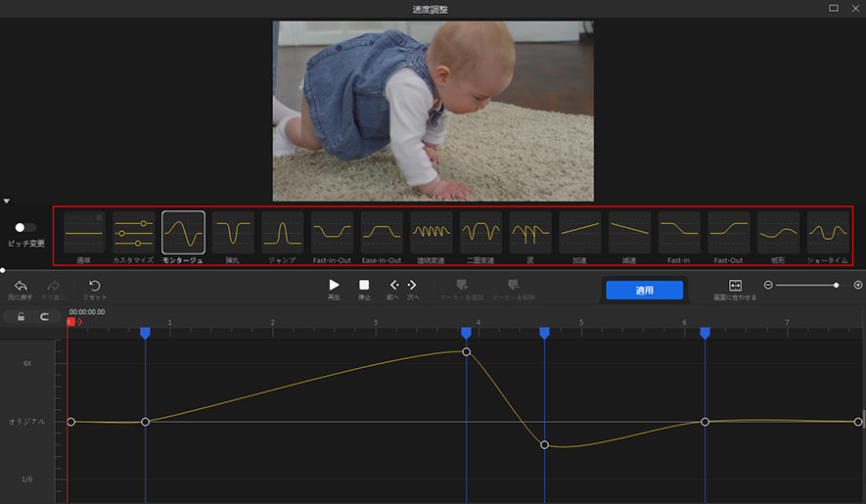
Task: Toggle the ピッチ変更 pitch change switch
Action: (x=24, y=228)
